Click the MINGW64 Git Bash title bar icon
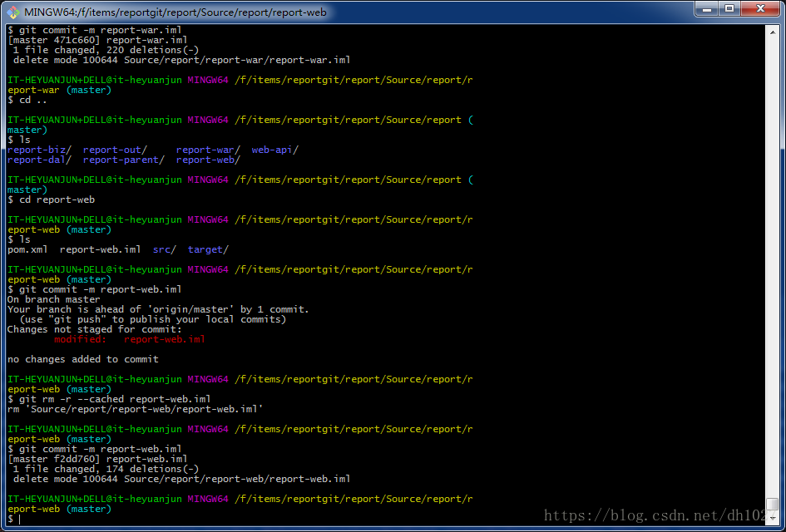This screenshot has width=786, height=532. [13, 12]
